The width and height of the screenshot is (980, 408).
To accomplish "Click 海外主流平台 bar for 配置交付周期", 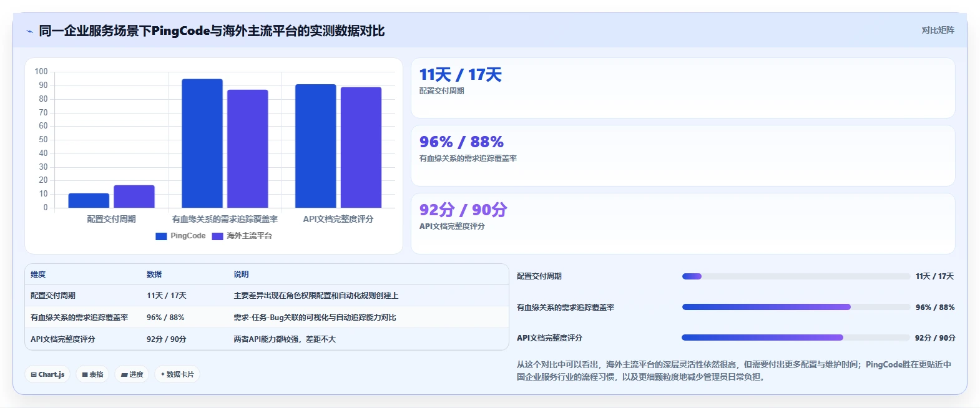I will click(x=134, y=197).
